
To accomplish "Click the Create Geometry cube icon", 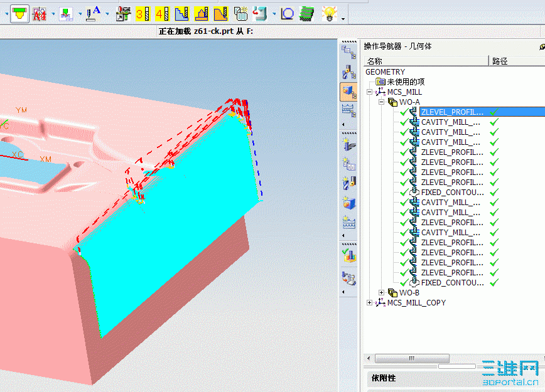I will [x=348, y=203].
